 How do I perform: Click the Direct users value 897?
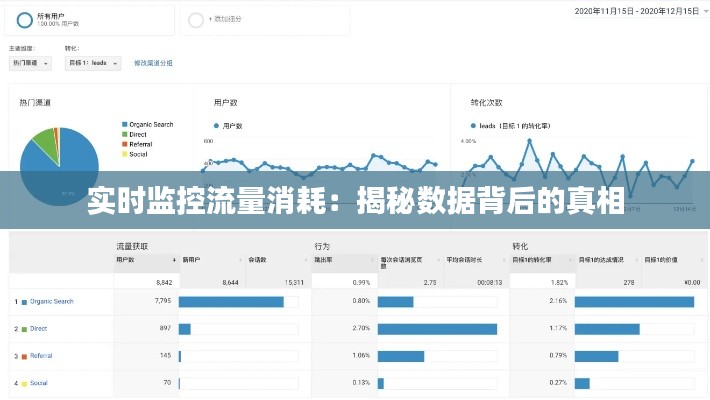pos(165,328)
